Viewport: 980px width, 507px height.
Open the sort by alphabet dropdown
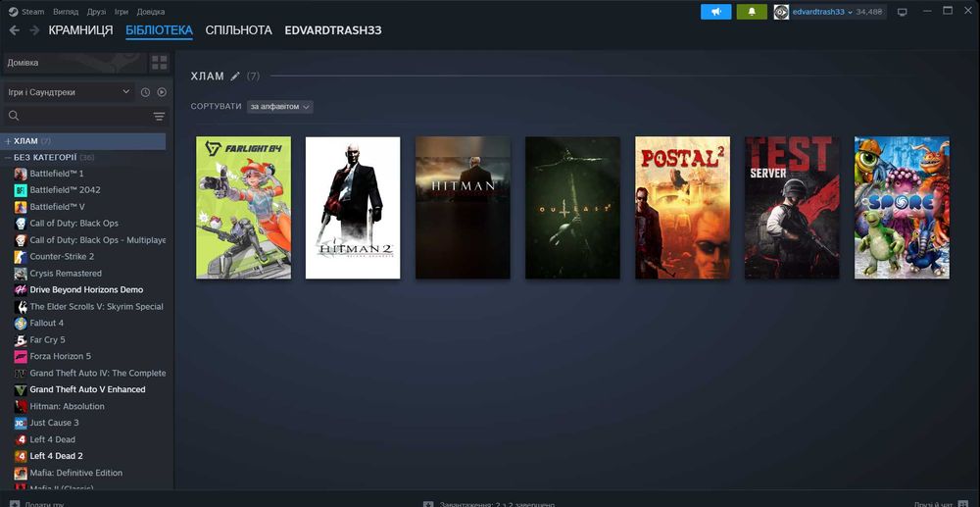(280, 107)
